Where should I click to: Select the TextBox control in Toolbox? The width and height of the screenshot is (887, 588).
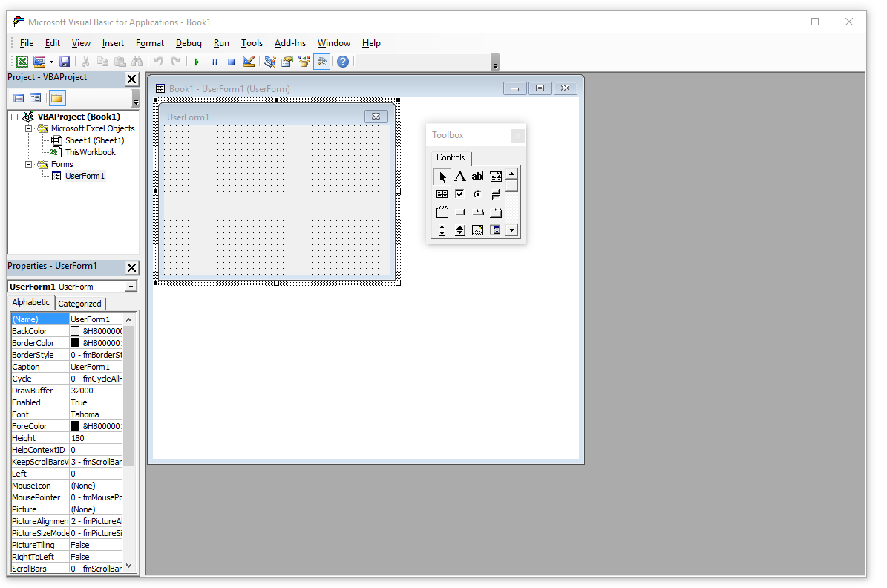tap(477, 177)
